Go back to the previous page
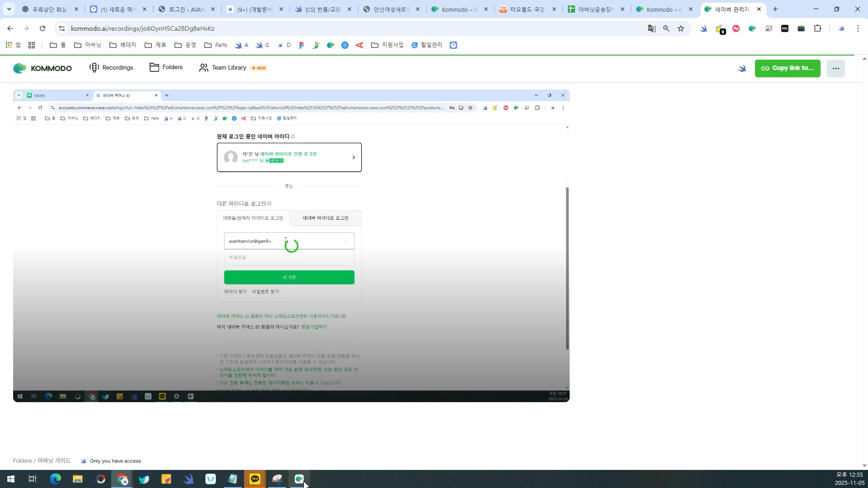The image size is (868, 488). coord(10,28)
